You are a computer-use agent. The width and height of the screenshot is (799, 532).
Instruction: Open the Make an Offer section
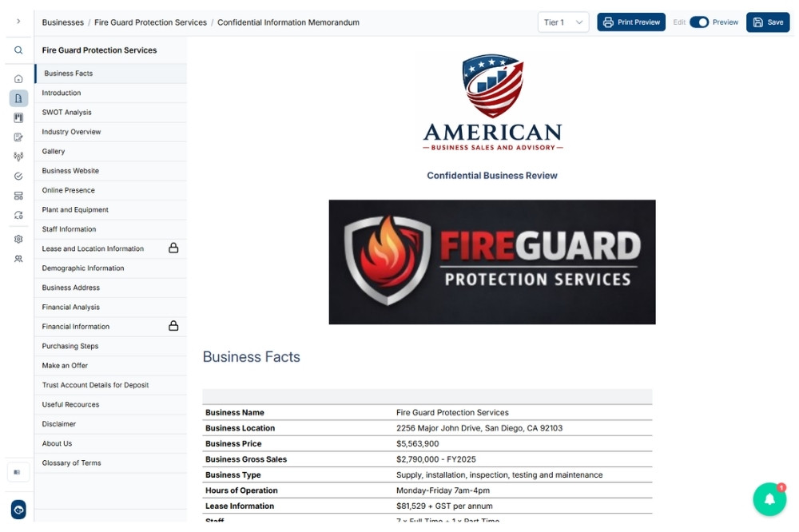coord(110,365)
